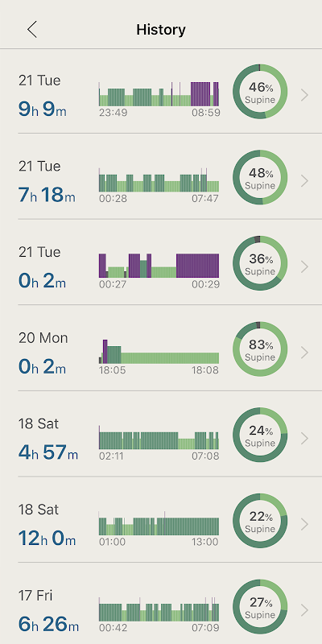Open the 27% Supine ring chart

click(260, 606)
